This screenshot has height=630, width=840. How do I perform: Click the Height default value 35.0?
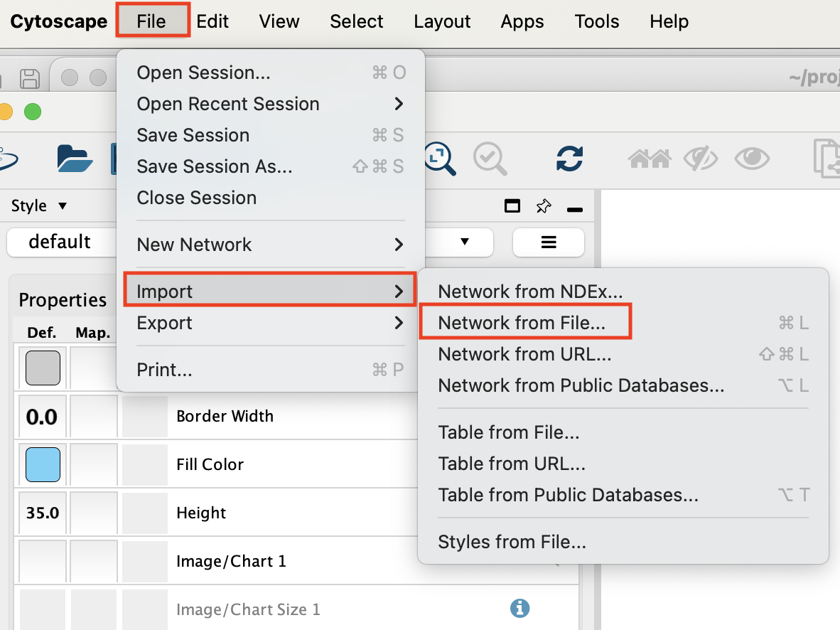[43, 513]
